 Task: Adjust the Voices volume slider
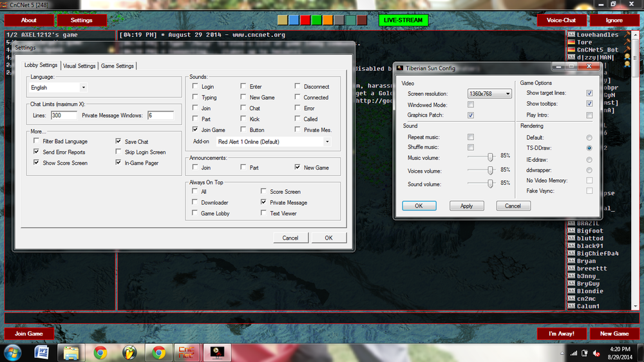pos(490,170)
